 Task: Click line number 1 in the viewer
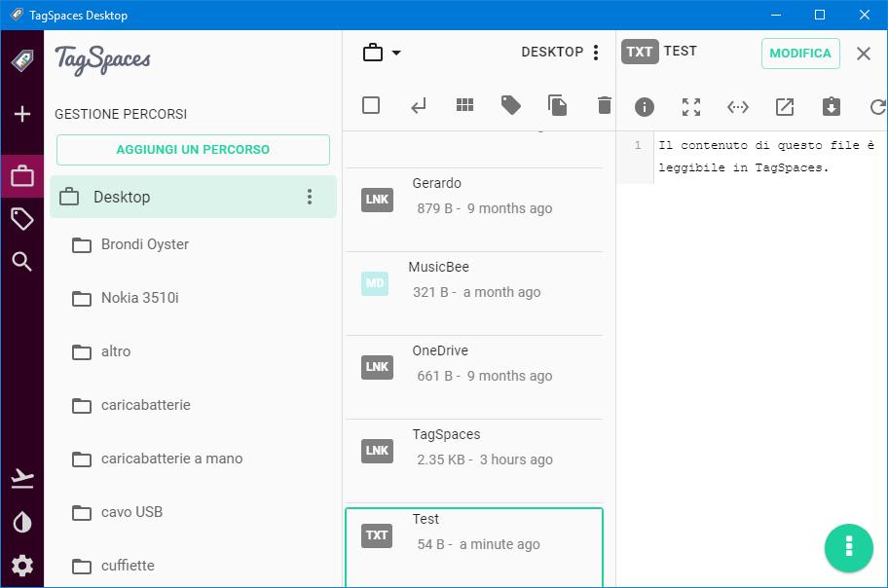point(638,145)
